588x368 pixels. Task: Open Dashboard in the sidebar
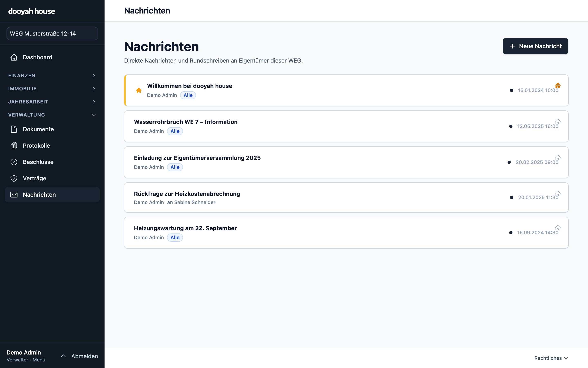(52, 57)
